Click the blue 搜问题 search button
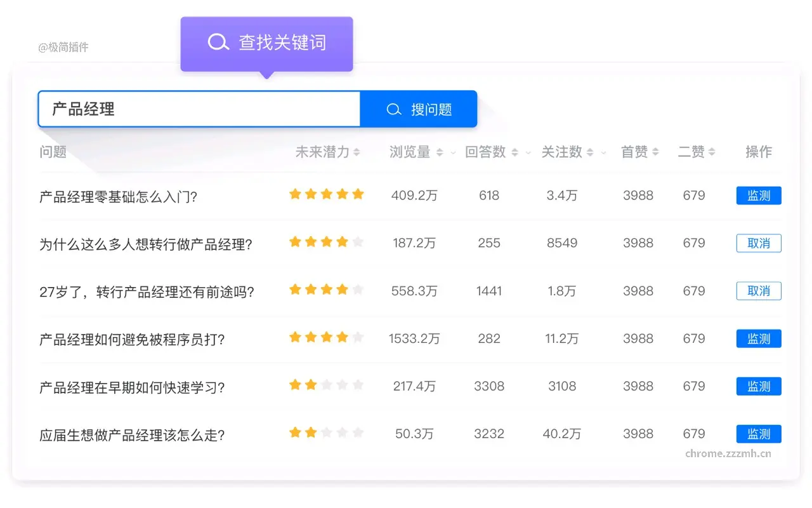 coord(419,109)
